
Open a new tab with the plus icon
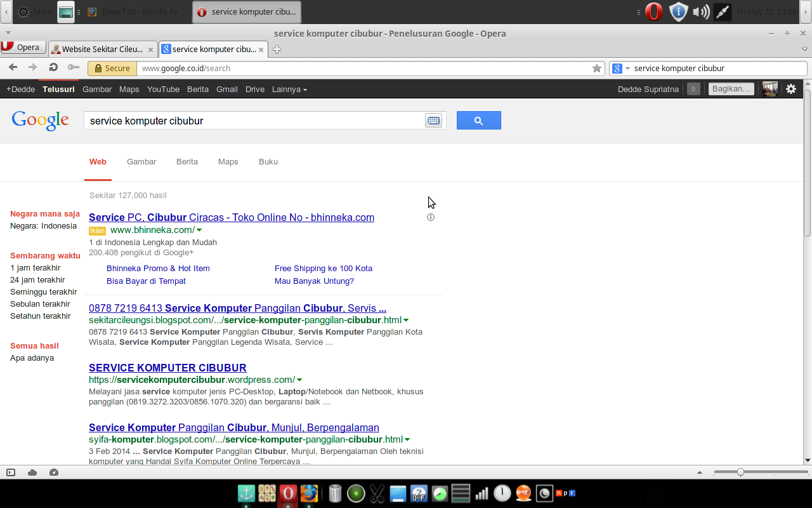tap(277, 49)
